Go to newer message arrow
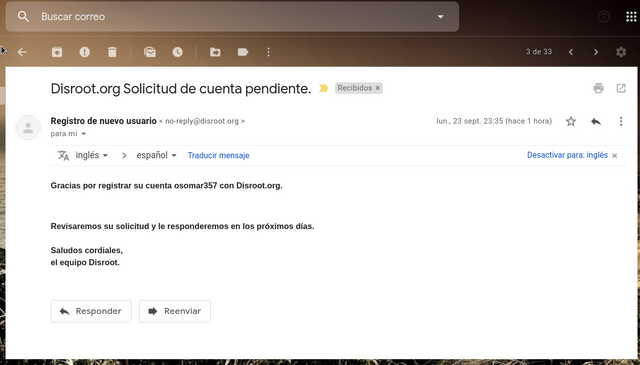Viewport: 640px width, 365px height. pos(571,52)
